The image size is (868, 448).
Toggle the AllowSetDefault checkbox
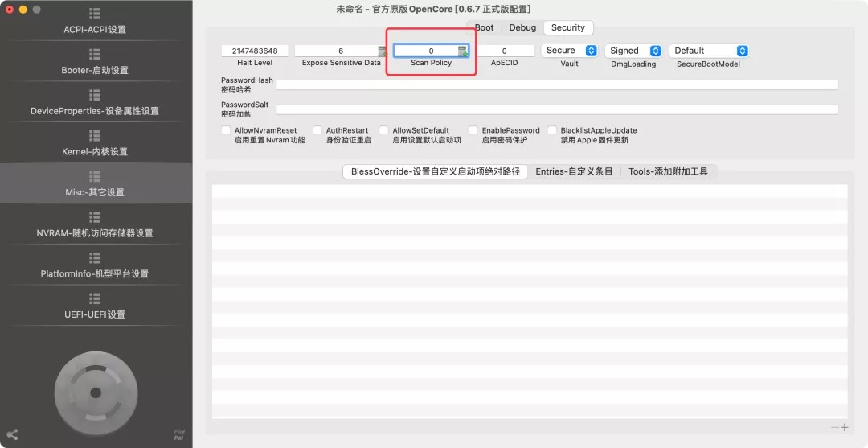click(x=383, y=130)
